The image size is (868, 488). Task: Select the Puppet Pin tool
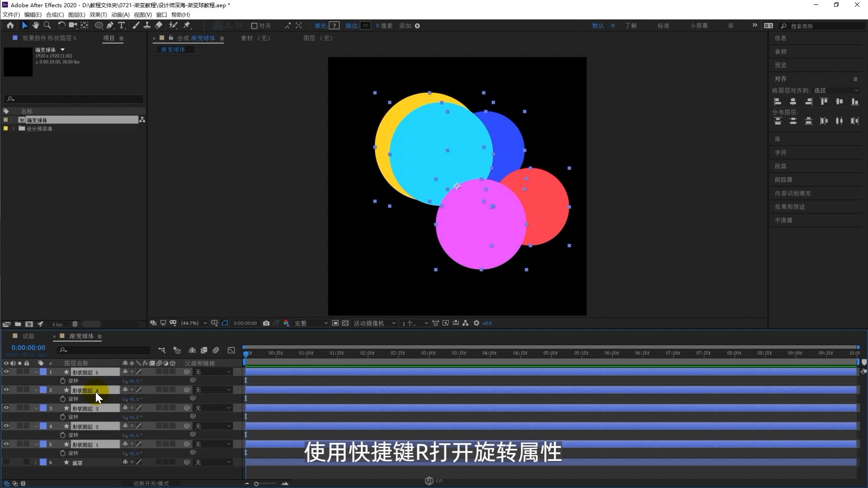(x=187, y=26)
